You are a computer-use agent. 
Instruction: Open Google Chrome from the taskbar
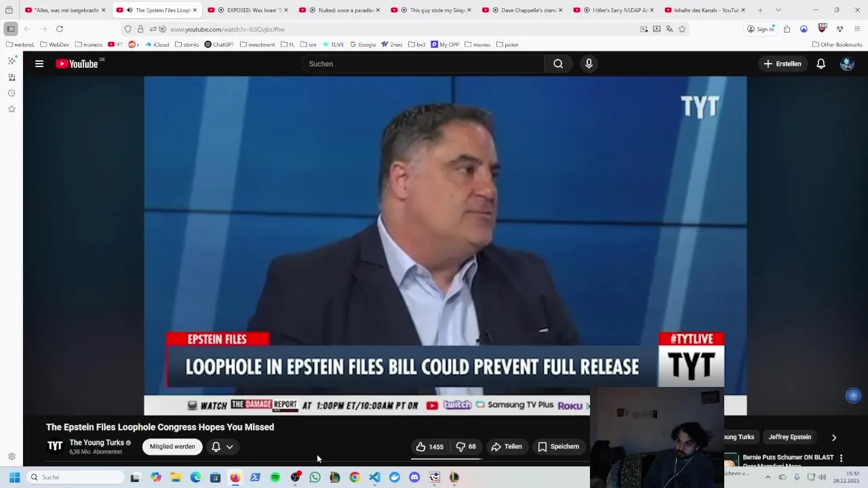355,477
